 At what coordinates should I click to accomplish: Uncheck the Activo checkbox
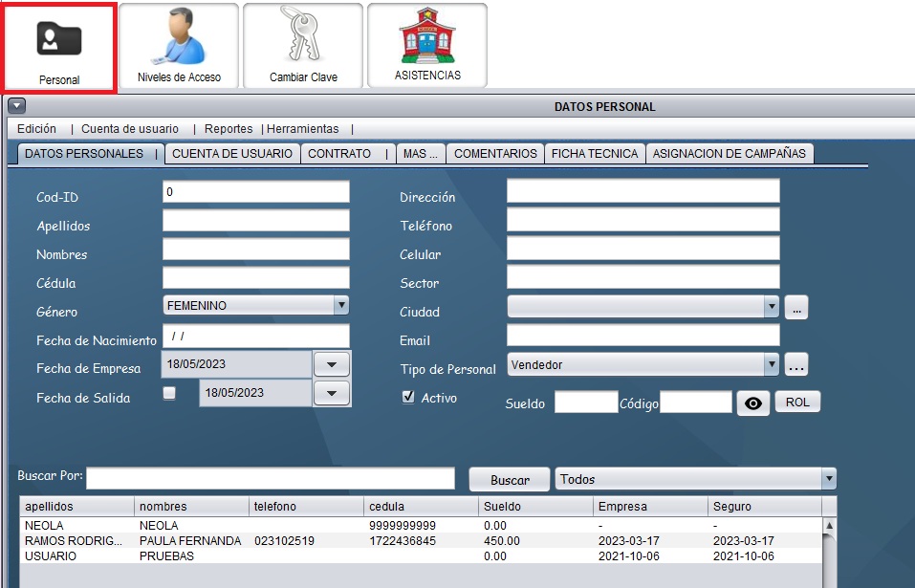(x=408, y=398)
